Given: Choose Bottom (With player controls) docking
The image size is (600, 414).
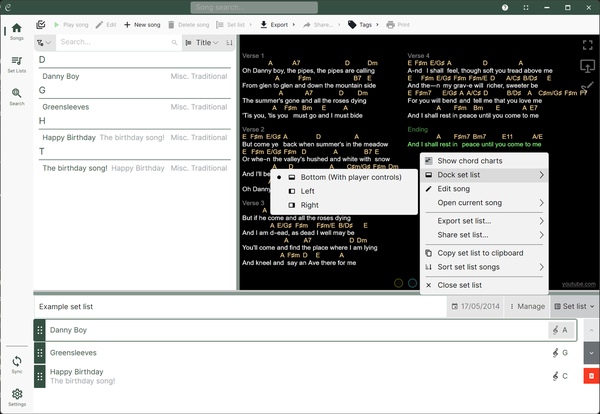Looking at the screenshot, I should tap(344, 177).
